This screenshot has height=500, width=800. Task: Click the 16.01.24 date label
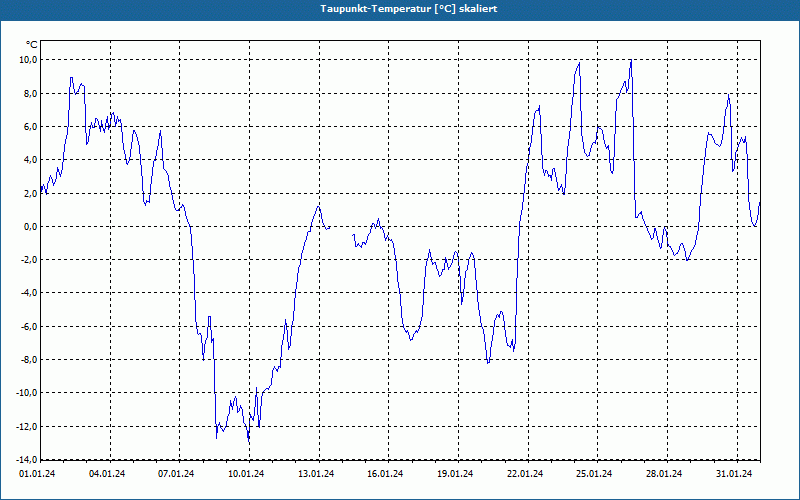point(385,474)
